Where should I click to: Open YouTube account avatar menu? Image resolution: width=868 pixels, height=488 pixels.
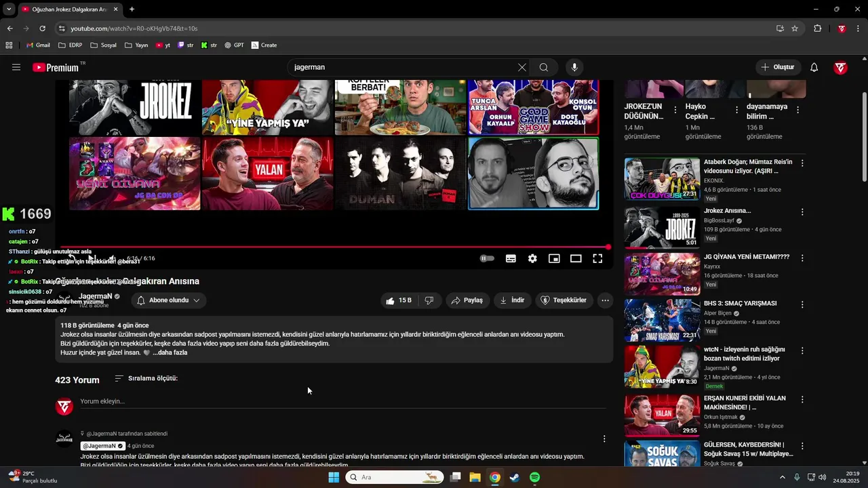[x=841, y=67]
